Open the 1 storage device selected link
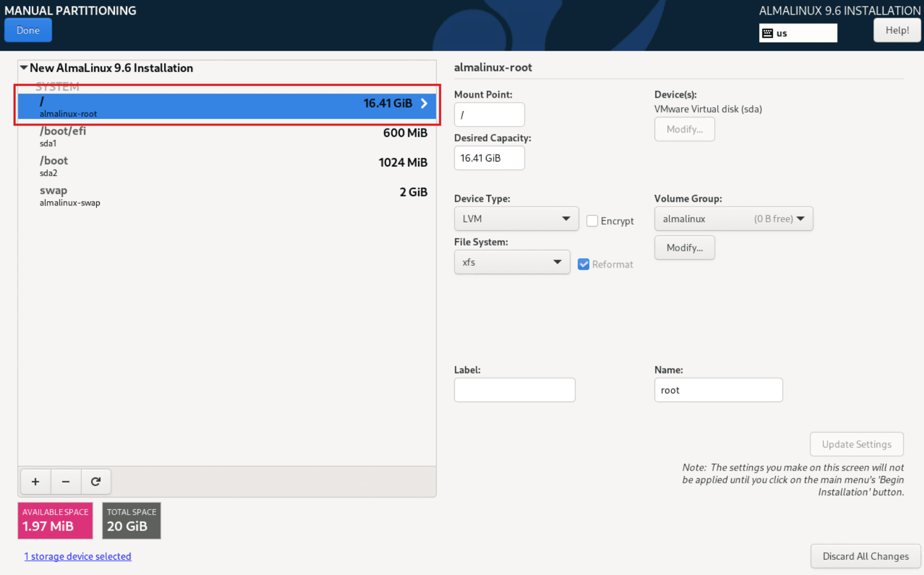The image size is (924, 575). [x=78, y=556]
